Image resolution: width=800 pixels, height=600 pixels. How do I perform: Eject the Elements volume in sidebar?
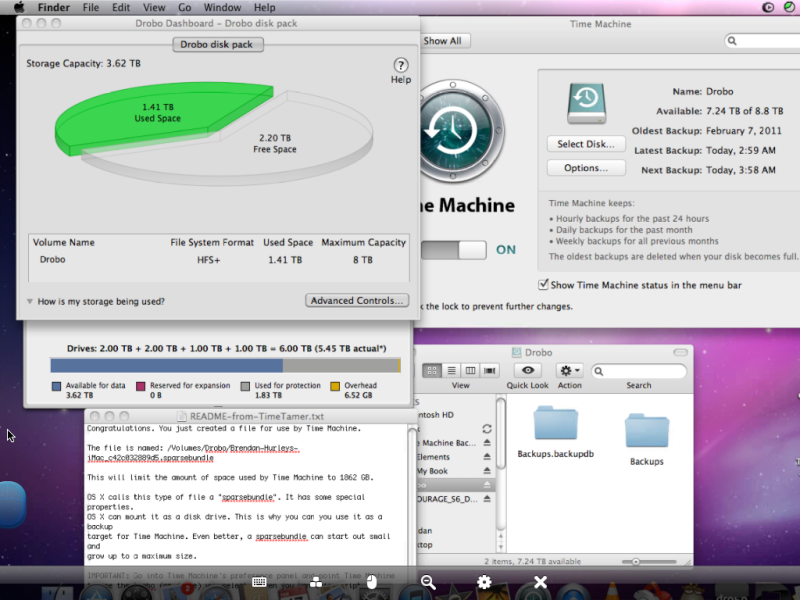487,457
